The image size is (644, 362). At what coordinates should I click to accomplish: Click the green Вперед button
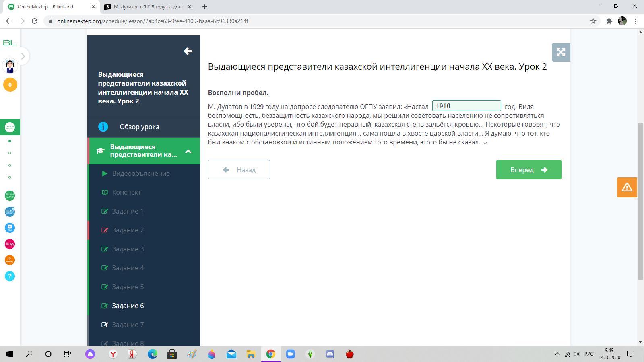[x=529, y=170]
